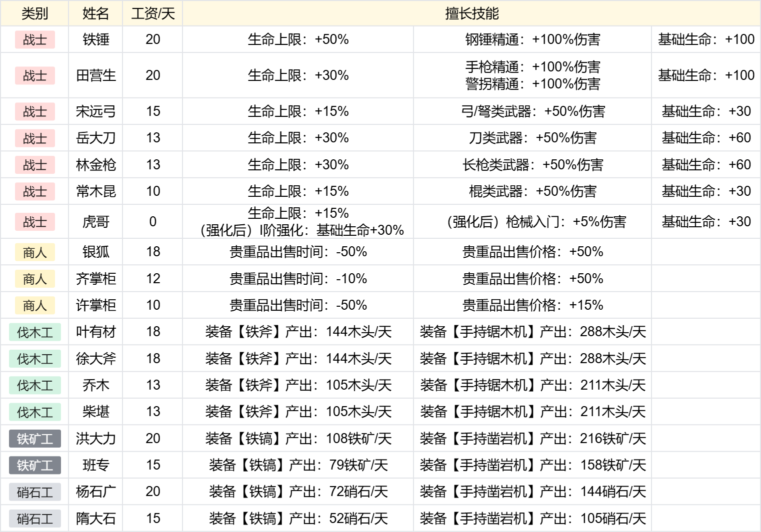Image resolution: width=761 pixels, height=532 pixels.
Task: Select the 类别 column header
Action: [x=34, y=13]
